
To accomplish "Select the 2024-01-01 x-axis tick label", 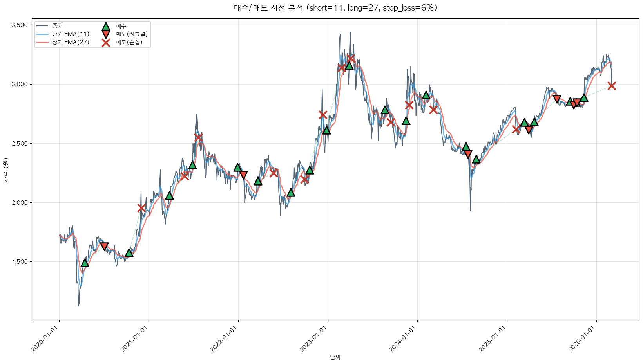I will click(404, 339).
